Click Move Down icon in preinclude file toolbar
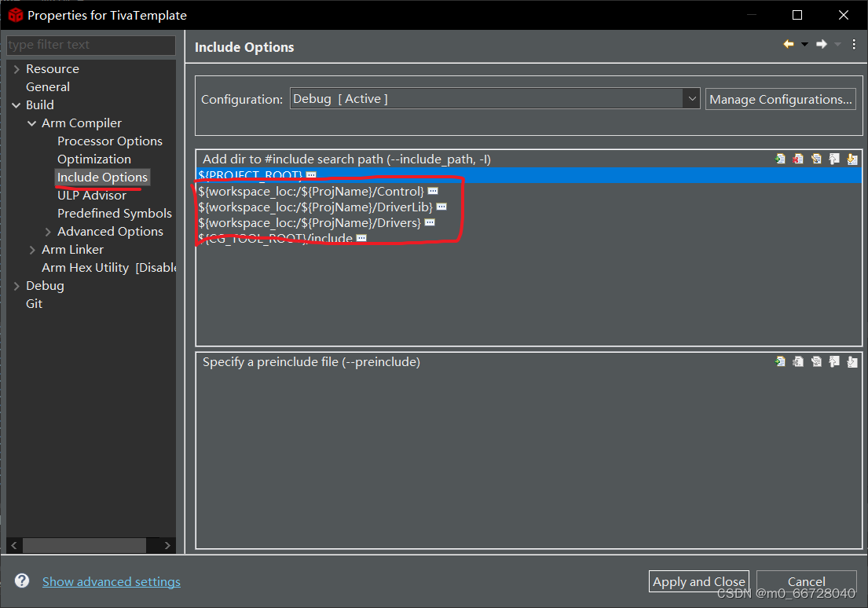This screenshot has height=608, width=868. pos(852,361)
